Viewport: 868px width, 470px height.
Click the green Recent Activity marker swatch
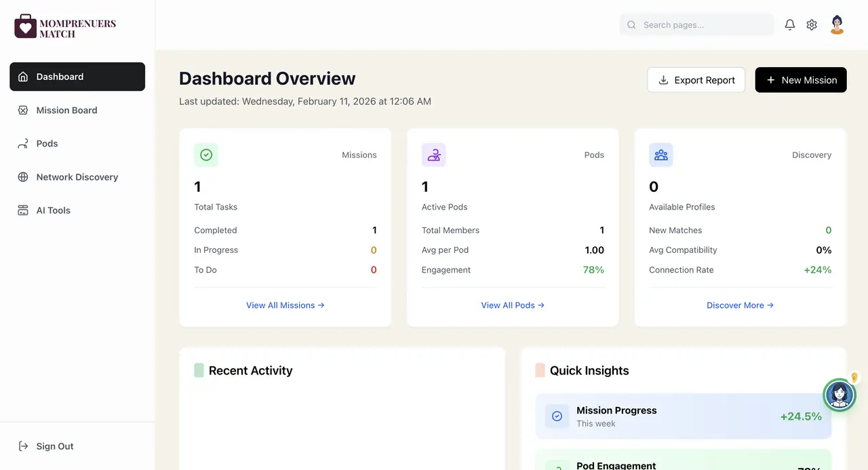pyautogui.click(x=199, y=370)
